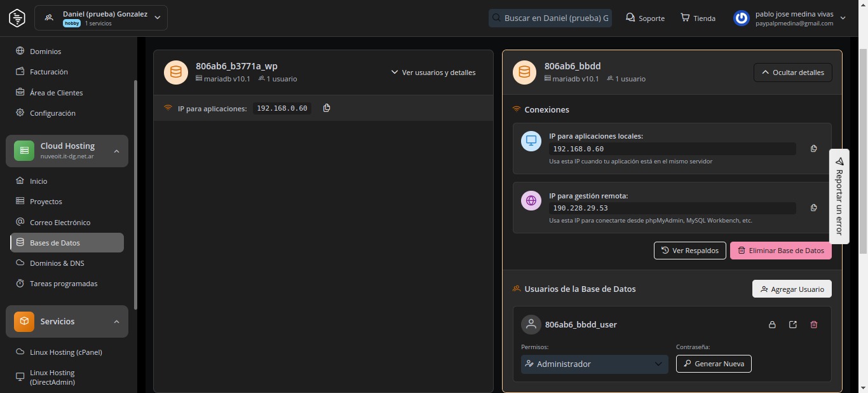Open the Daniel (prueba) Gonzalez account switcher
Screen dimensions: 868x393
click(101, 18)
